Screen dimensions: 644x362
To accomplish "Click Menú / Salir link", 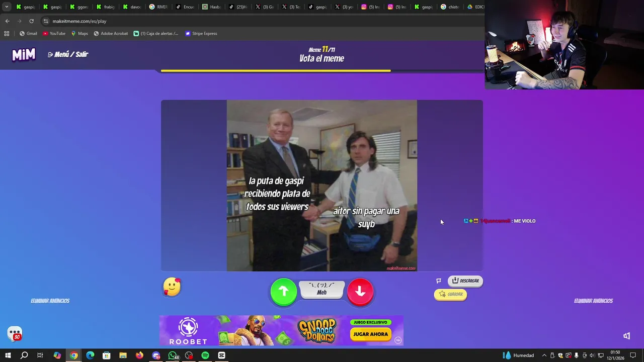I will pyautogui.click(x=68, y=54).
